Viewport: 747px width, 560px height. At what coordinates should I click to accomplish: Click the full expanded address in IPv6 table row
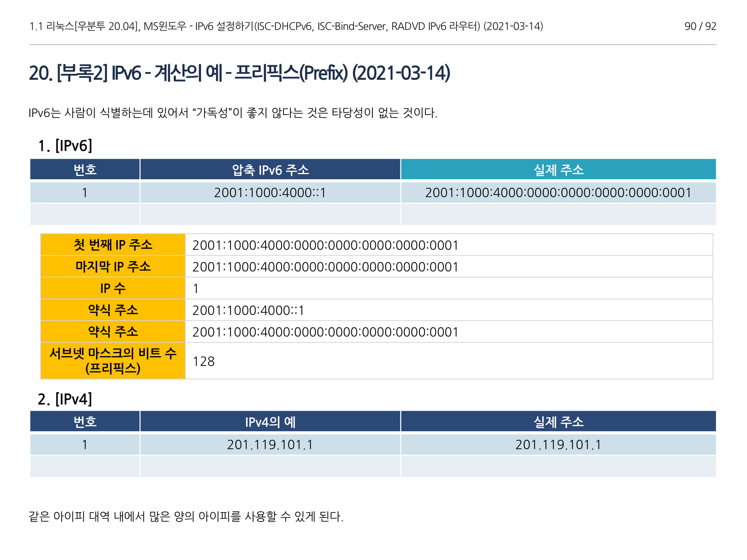pyautogui.click(x=558, y=193)
